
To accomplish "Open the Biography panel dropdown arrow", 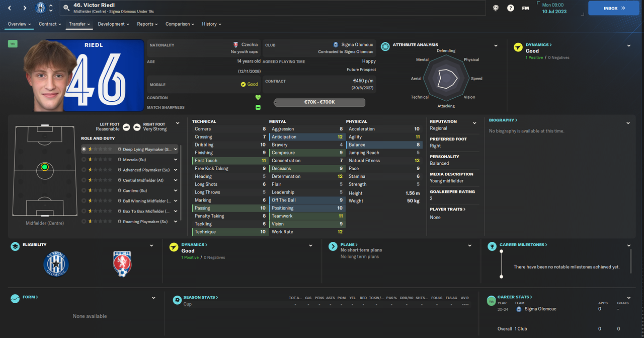I will point(628,123).
